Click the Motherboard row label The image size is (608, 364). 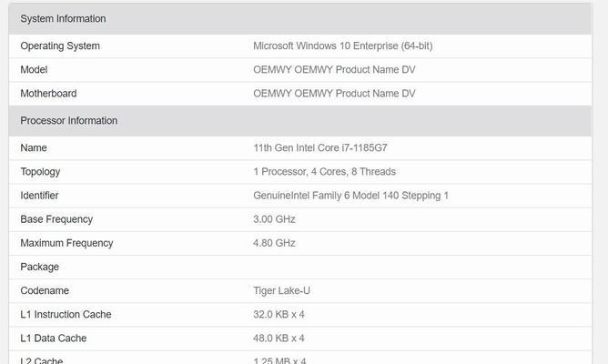[x=48, y=94]
